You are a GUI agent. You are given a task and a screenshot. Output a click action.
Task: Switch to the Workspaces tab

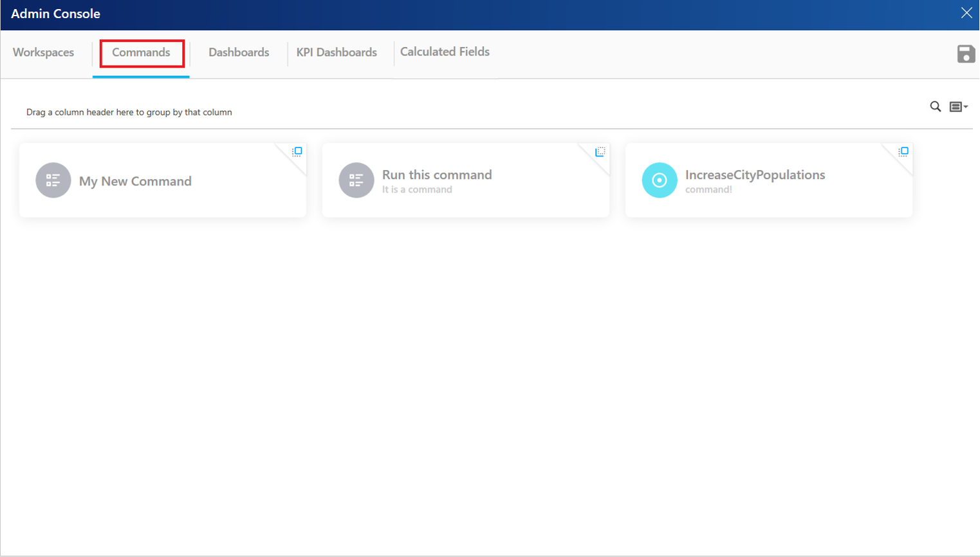42,52
